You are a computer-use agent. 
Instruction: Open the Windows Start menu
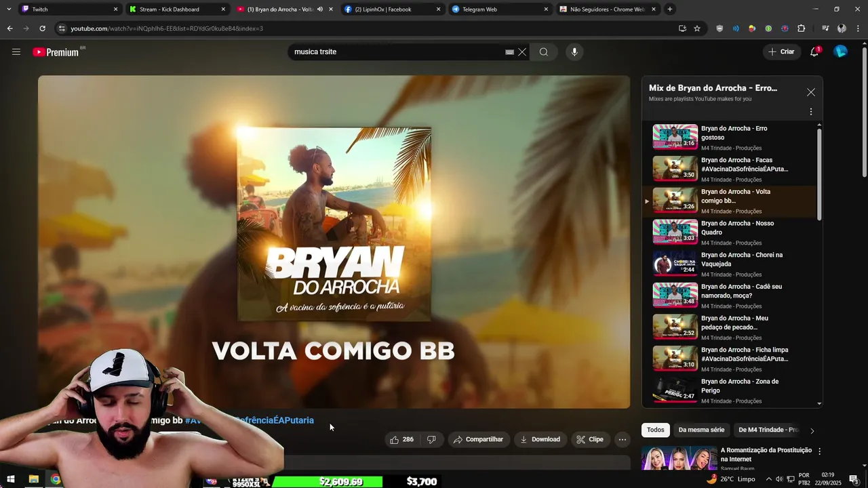pos(11,480)
